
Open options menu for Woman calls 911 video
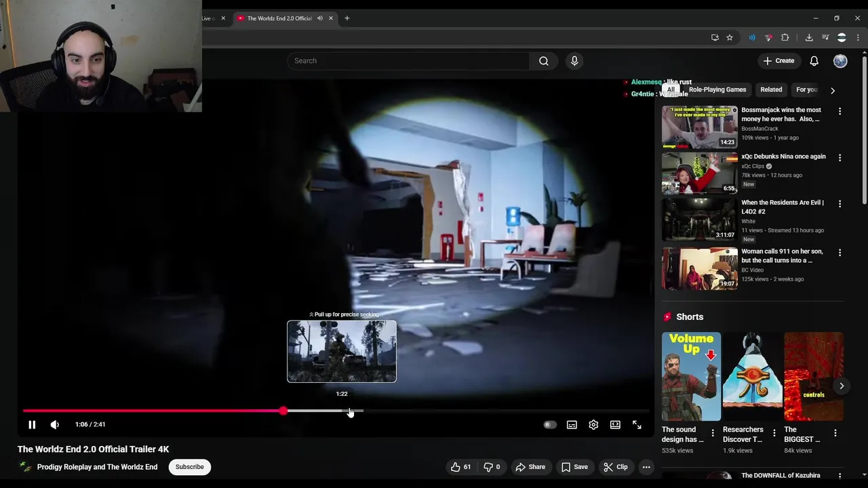click(x=840, y=252)
